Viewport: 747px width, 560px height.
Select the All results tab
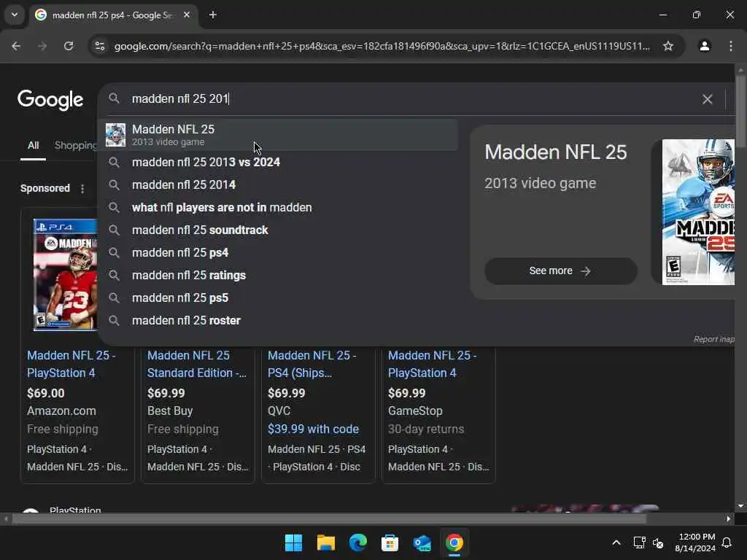point(33,146)
